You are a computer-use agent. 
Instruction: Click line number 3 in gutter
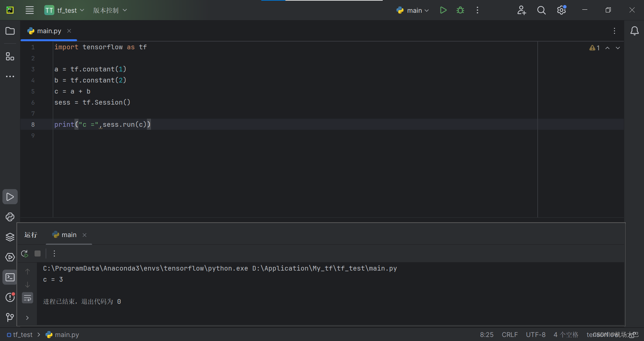(x=33, y=69)
